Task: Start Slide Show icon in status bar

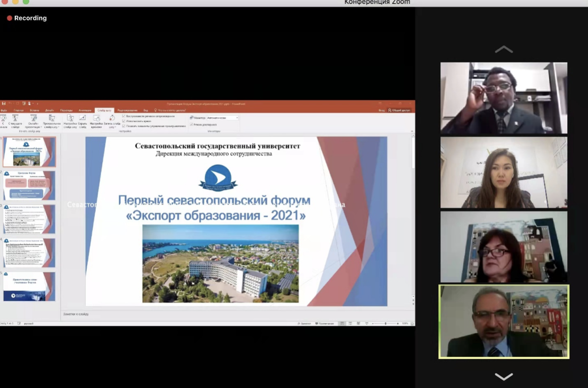Action: (367, 324)
